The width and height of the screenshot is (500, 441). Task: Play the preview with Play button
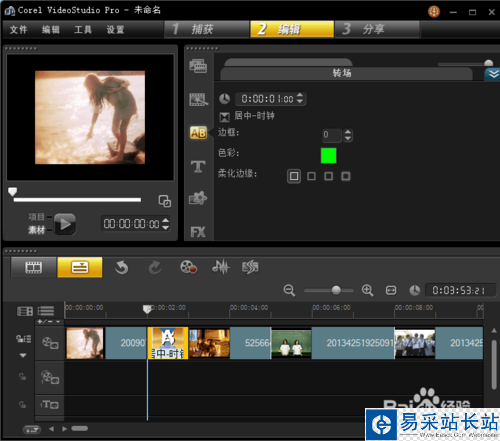pos(65,224)
